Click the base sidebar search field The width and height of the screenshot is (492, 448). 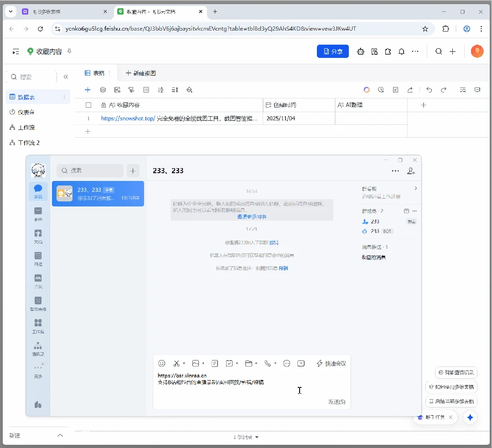pyautogui.click(x=31, y=77)
